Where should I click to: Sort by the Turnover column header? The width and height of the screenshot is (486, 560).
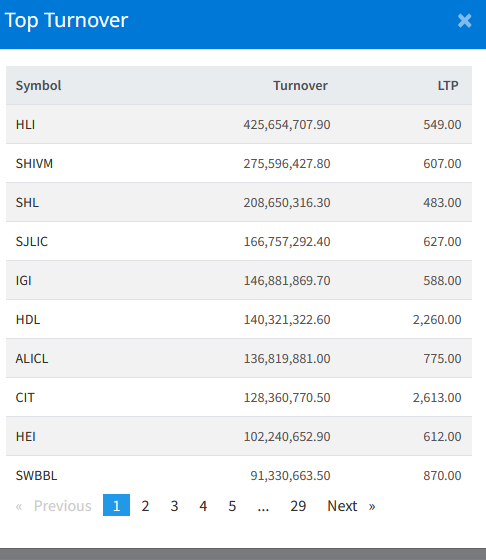(x=300, y=86)
